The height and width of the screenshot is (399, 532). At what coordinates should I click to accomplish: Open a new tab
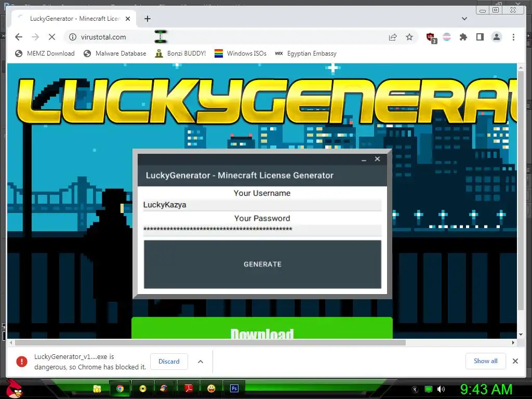point(147,19)
